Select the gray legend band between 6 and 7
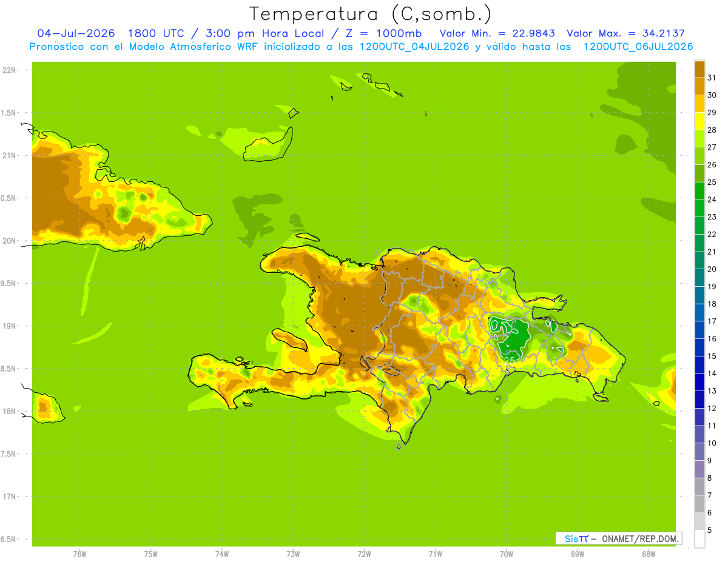This screenshot has width=728, height=562. pos(699,504)
